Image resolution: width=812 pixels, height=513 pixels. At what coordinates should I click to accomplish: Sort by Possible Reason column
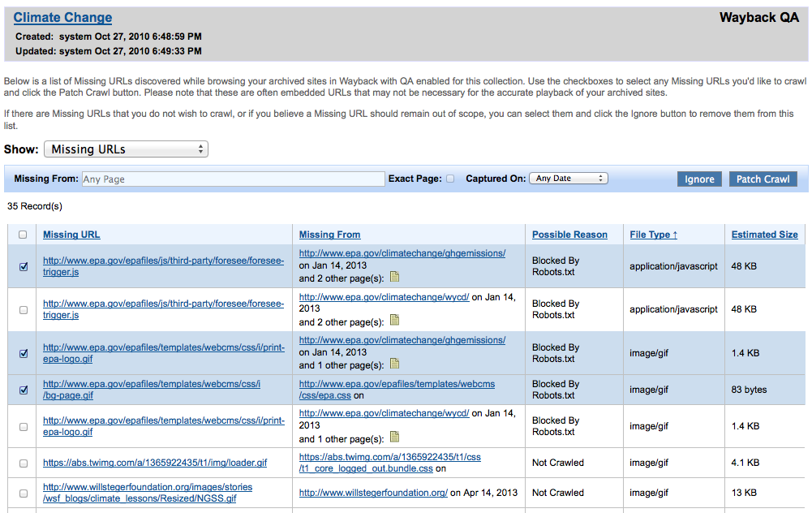569,235
